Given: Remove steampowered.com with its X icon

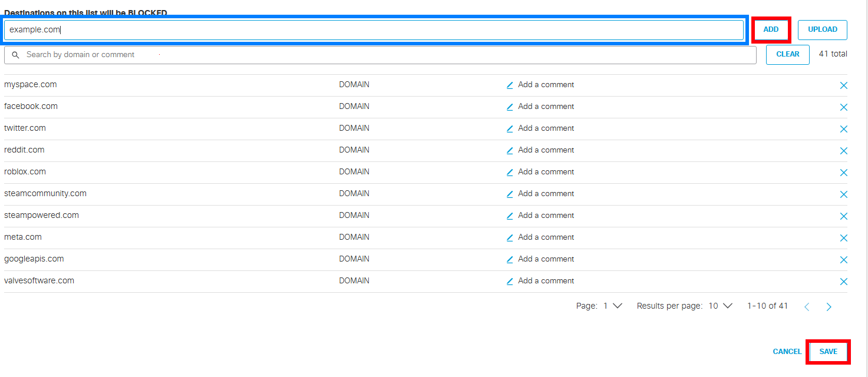Looking at the screenshot, I should [x=843, y=216].
